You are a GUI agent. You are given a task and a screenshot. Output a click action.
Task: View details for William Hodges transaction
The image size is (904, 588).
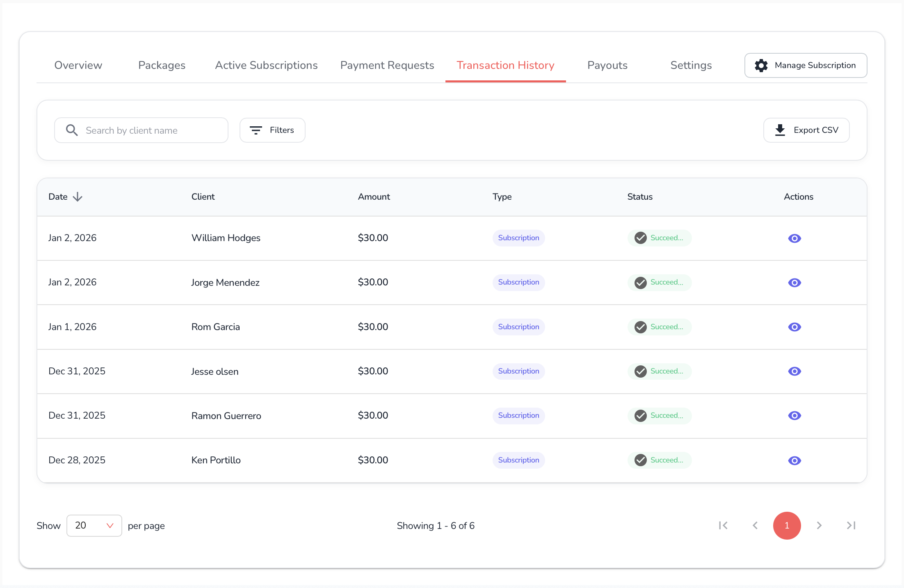pos(794,238)
